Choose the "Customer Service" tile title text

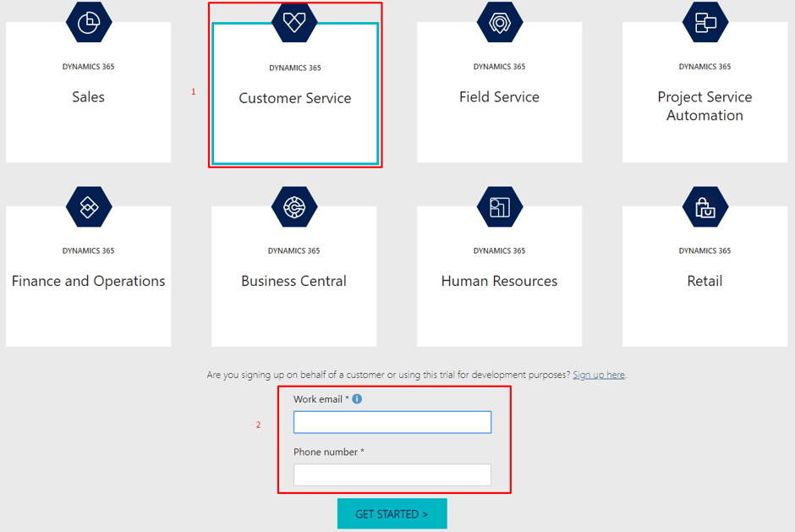tap(295, 98)
